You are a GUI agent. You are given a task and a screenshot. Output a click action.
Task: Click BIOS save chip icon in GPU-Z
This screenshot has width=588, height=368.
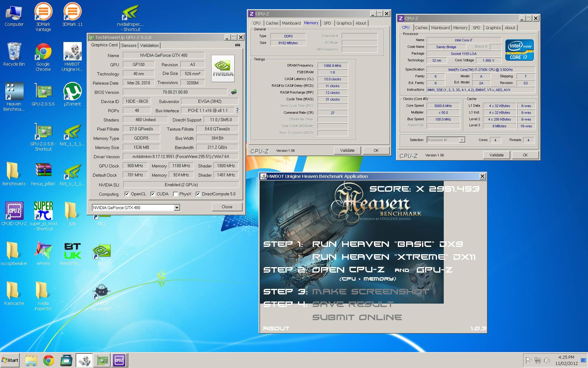point(234,92)
